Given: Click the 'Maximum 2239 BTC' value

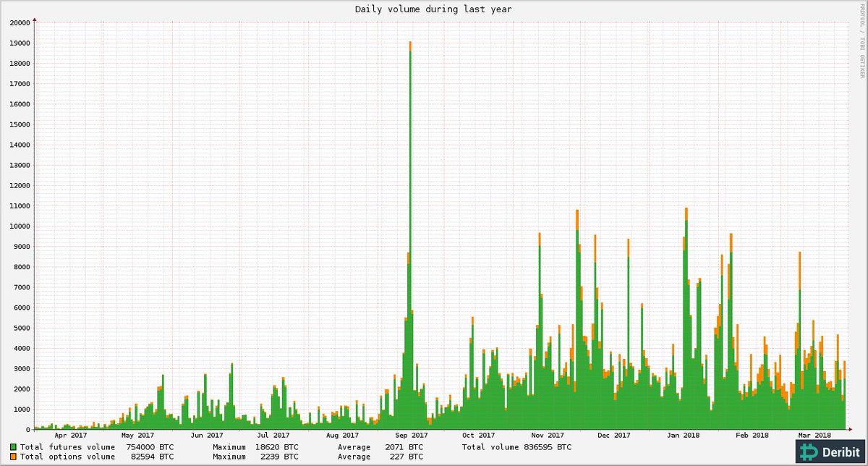Looking at the screenshot, I should (x=255, y=457).
